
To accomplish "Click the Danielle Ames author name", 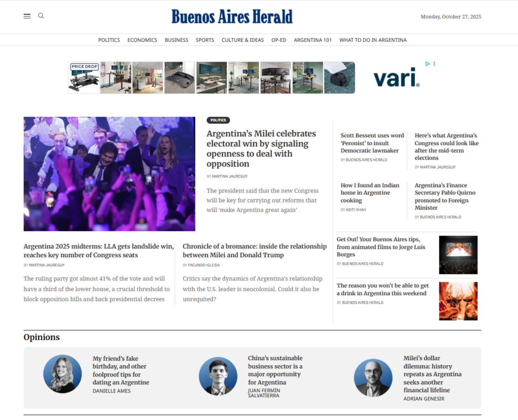I will point(112,391).
